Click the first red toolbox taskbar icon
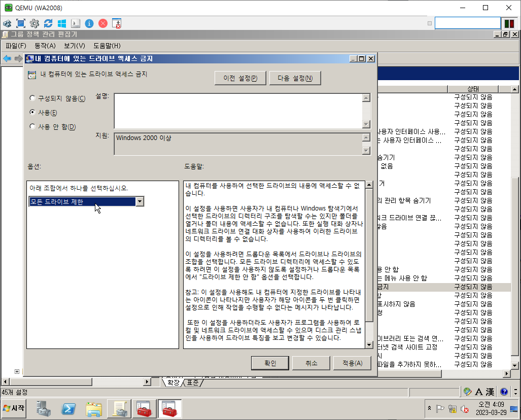The height and width of the screenshot is (420, 521). [144, 408]
